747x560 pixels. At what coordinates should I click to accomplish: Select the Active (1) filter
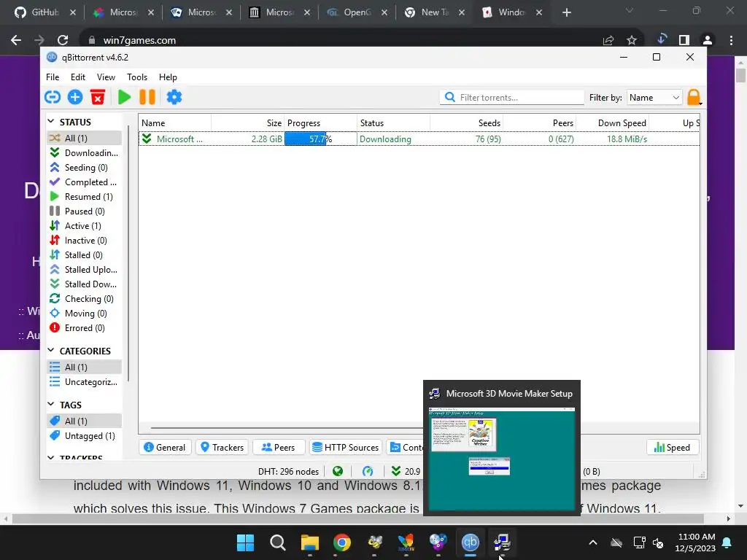pos(85,226)
